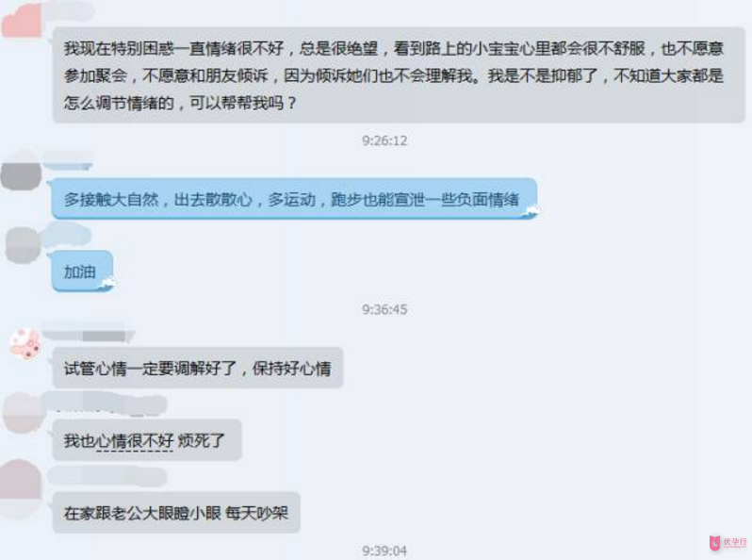
Task: Select the blue 加油 message bubble
Action: pyautogui.click(x=83, y=272)
